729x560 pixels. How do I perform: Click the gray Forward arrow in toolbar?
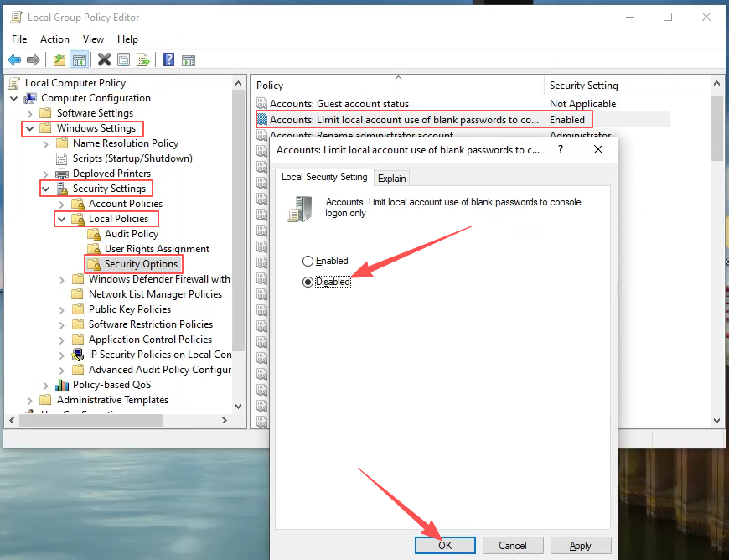tap(34, 60)
